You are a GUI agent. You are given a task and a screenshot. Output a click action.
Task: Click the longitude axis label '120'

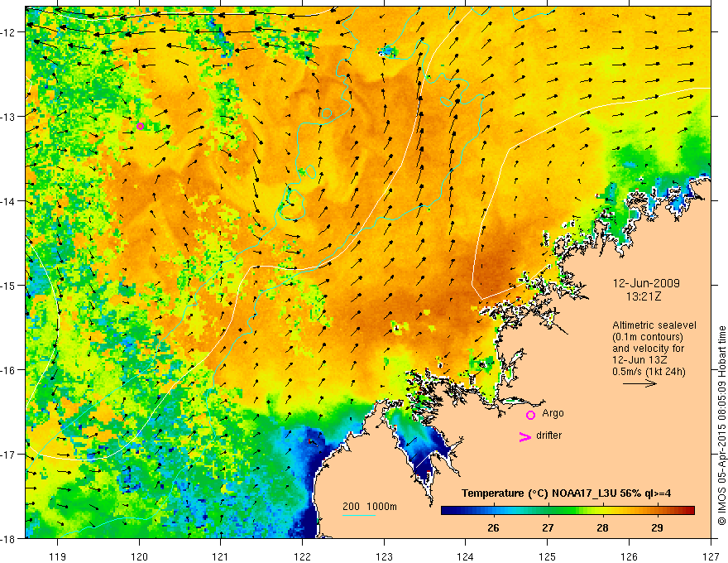pos(139,556)
